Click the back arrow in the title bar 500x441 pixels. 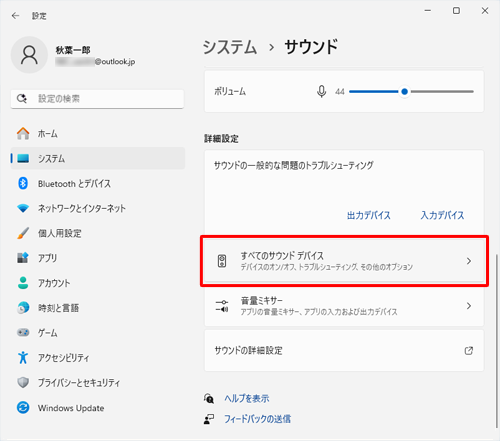16,16
